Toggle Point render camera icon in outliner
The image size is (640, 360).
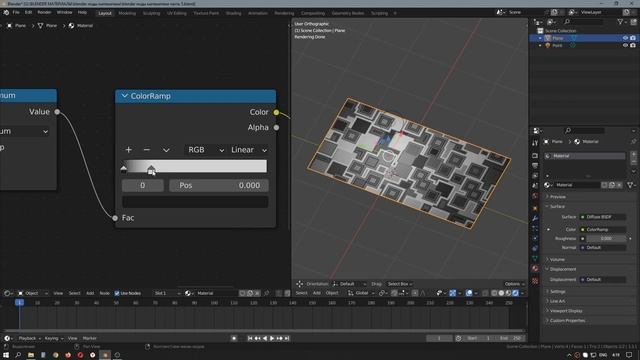[633, 45]
